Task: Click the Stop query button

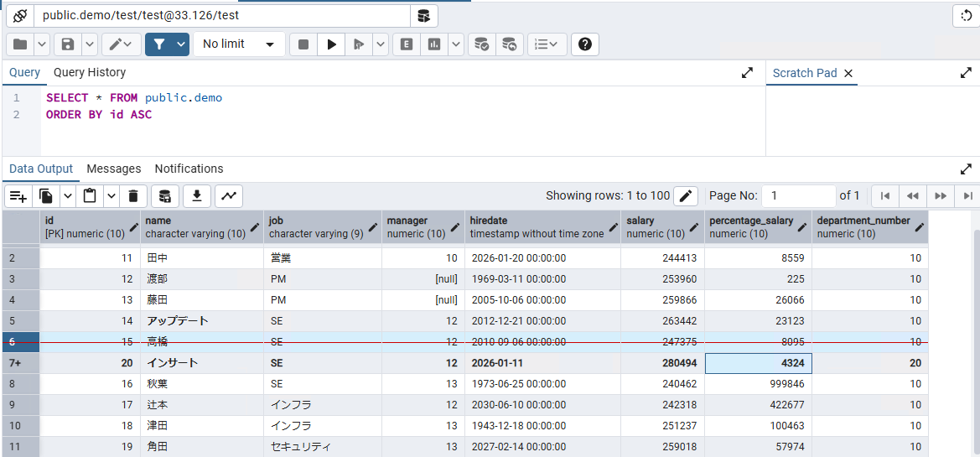Action: (303, 44)
